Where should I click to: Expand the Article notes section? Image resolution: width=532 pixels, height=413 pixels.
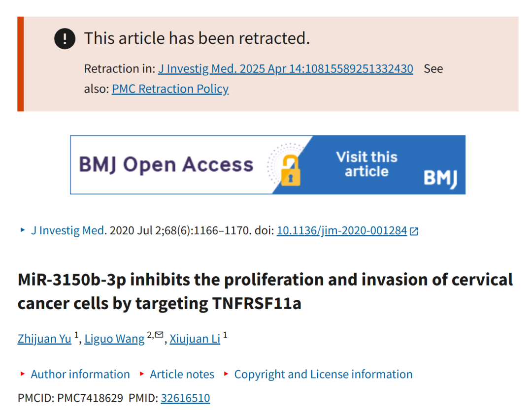[182, 374]
